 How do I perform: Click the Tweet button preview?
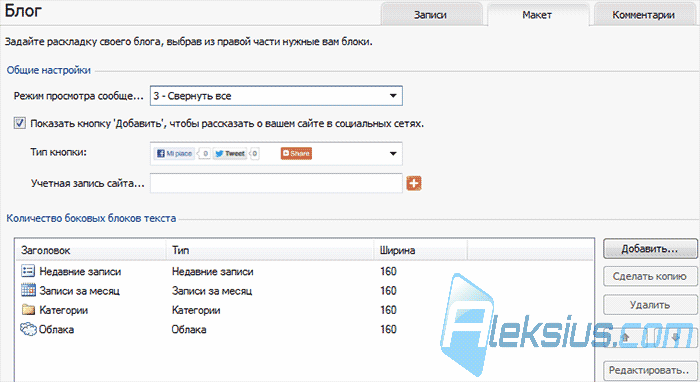(x=230, y=154)
